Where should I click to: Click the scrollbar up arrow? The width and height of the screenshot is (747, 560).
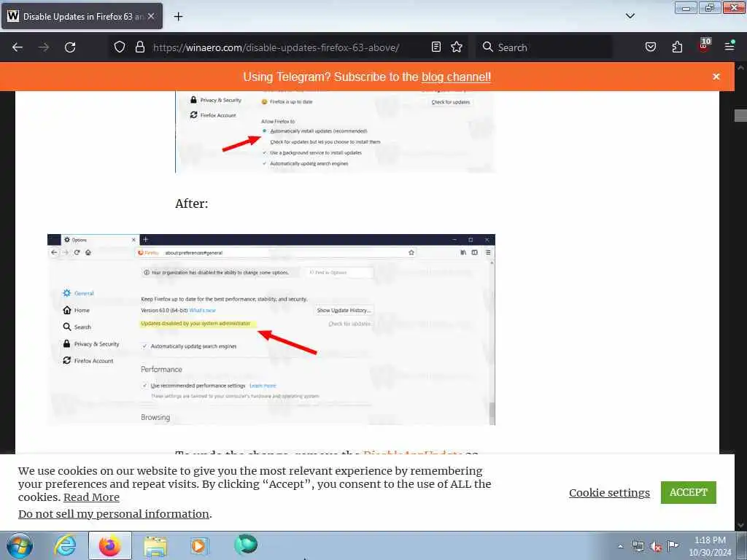pos(740,68)
